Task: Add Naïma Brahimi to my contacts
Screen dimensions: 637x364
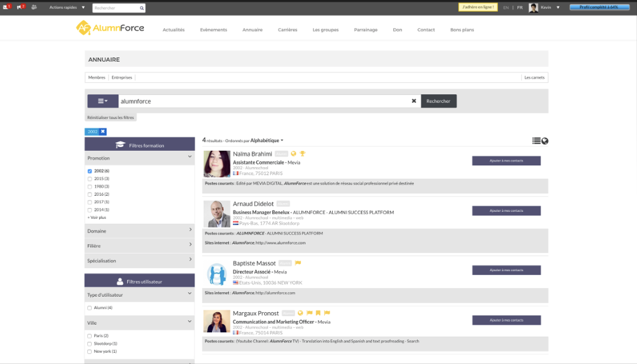Action: (506, 160)
